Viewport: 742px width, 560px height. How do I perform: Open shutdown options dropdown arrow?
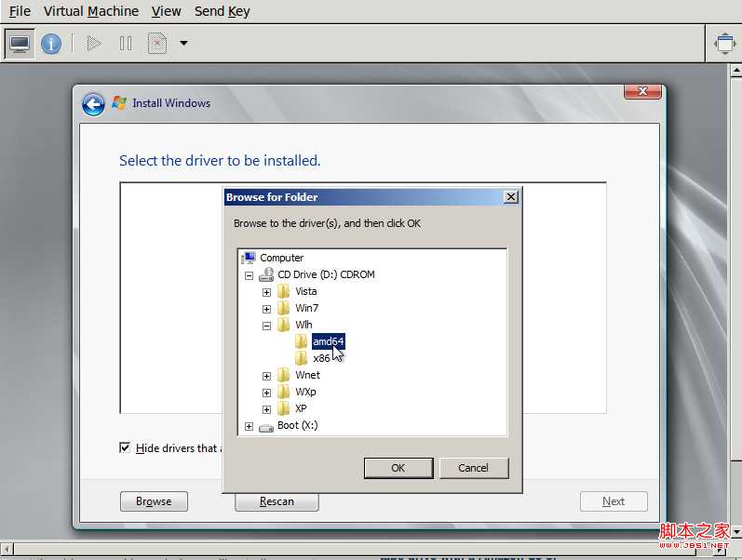pos(183,44)
